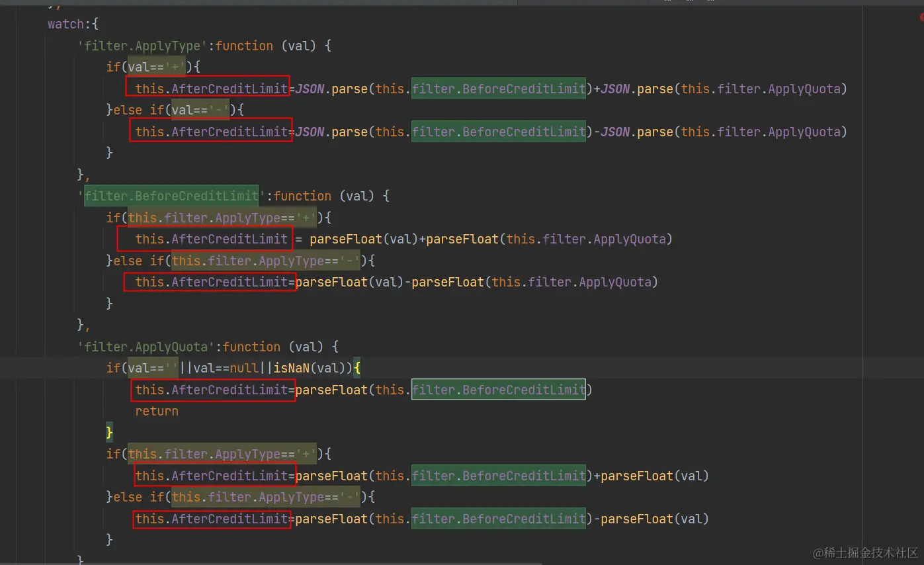Click the parseFloat(this.filter.BeforeCreditLimit)+parseFloat(val) expression
Image resolution: width=924 pixels, height=565 pixels.
pyautogui.click(x=502, y=476)
